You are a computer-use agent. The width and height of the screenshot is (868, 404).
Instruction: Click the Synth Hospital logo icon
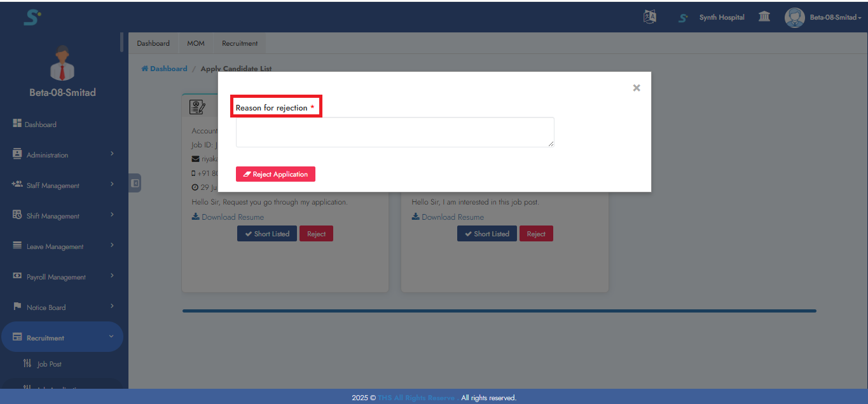tap(682, 17)
